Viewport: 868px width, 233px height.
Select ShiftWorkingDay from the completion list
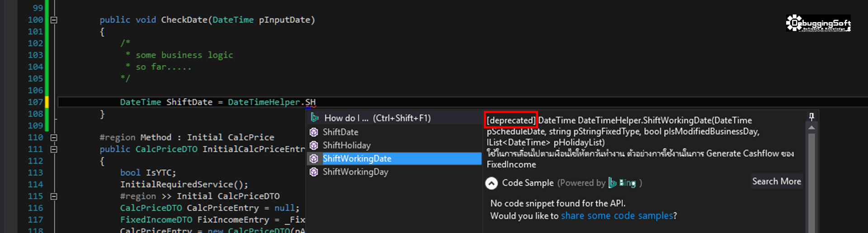(x=355, y=172)
